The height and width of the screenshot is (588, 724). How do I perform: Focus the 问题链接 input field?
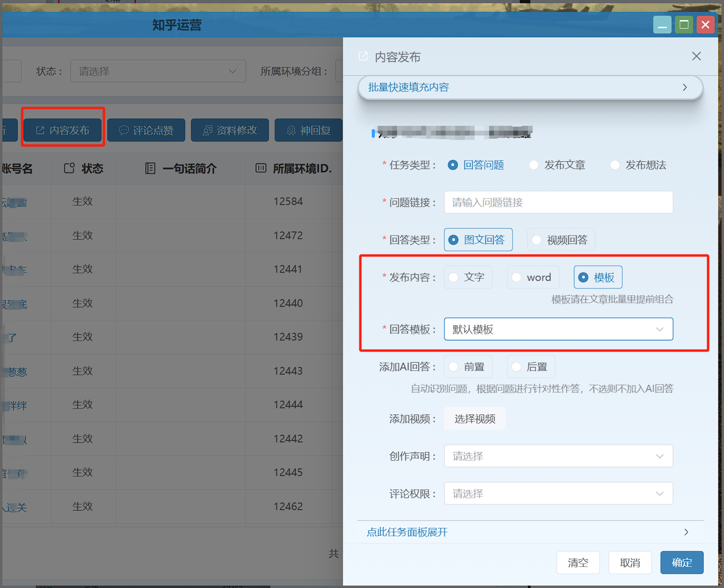(559, 202)
